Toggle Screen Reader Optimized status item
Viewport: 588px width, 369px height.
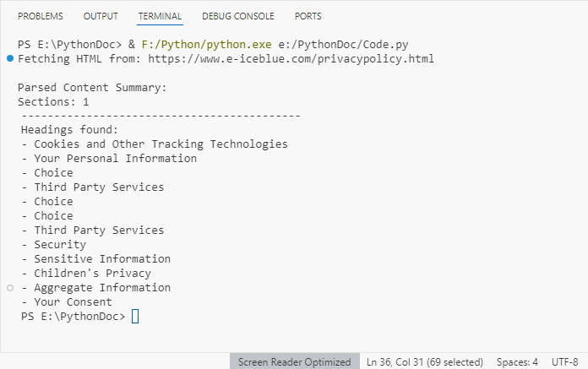[x=294, y=361]
